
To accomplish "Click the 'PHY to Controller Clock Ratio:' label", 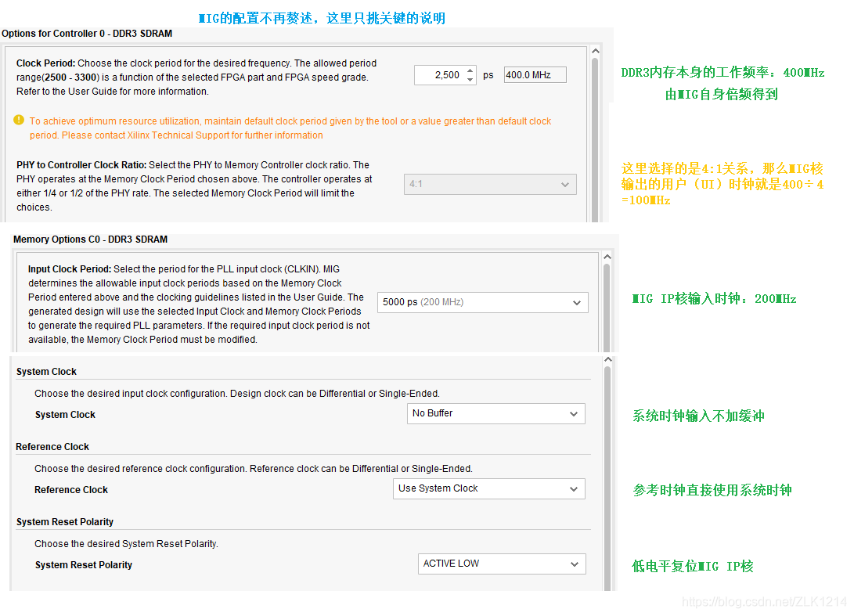I will click(81, 165).
